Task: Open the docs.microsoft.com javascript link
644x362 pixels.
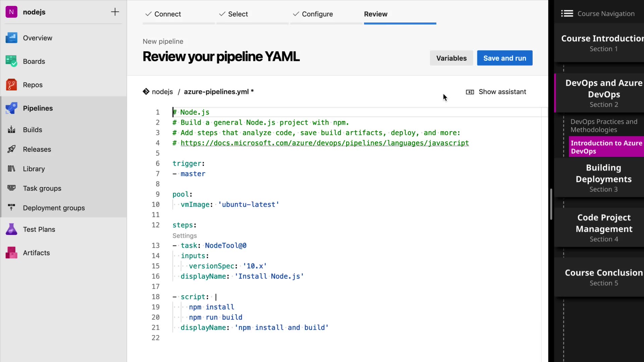Action: click(x=324, y=143)
